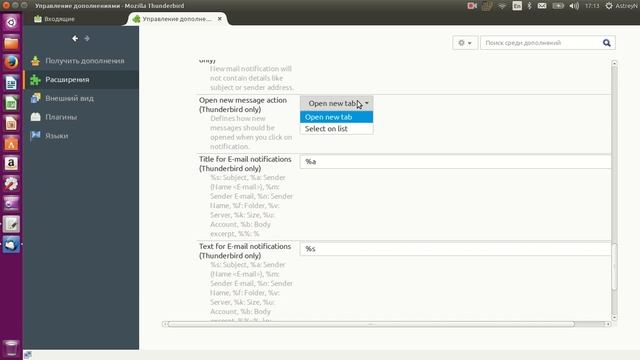Choose 'Open new tab' option
640x360 pixels.
click(337, 117)
